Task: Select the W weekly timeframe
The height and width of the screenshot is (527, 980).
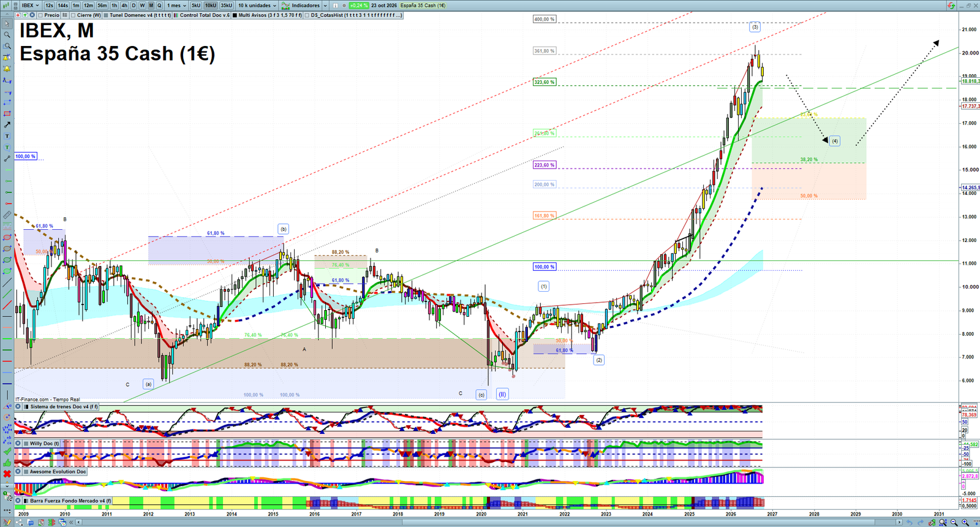Action: [x=142, y=6]
